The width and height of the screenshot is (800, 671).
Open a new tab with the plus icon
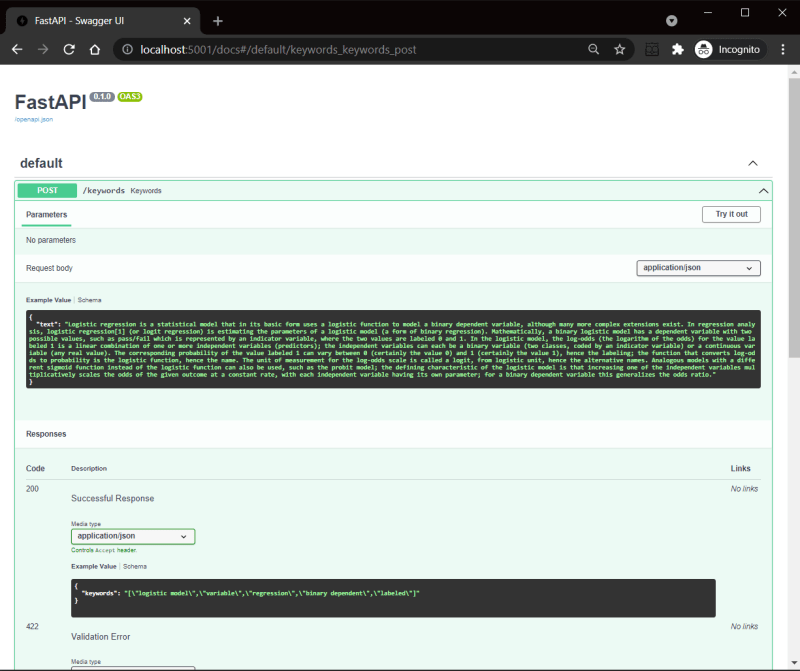218,21
